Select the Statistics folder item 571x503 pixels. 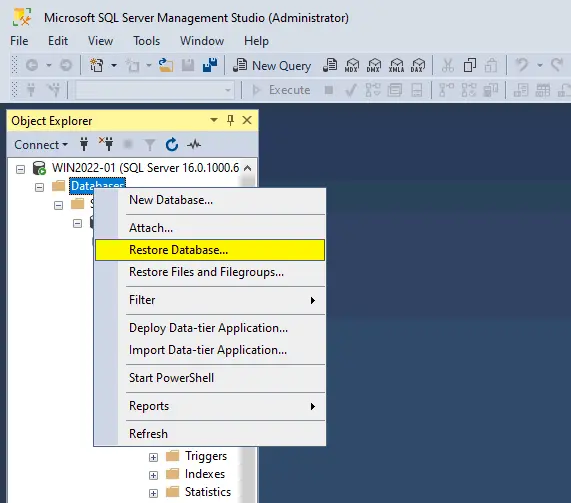click(x=208, y=492)
